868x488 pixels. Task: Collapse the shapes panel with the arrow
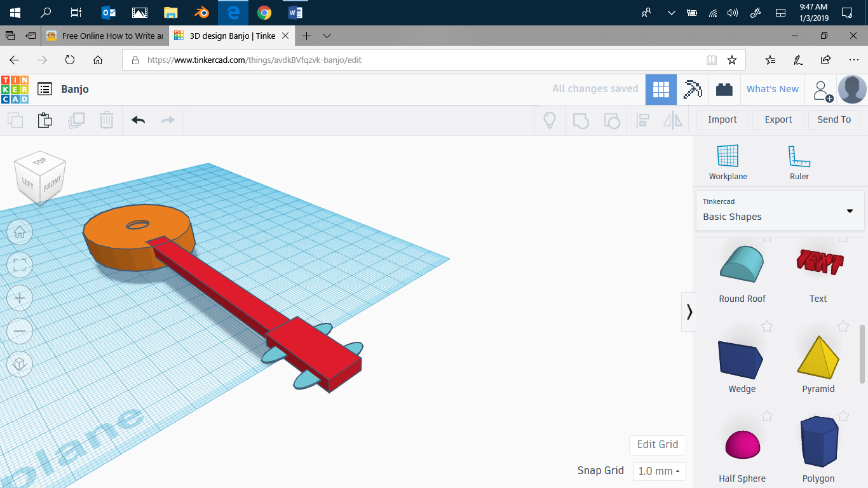(689, 312)
